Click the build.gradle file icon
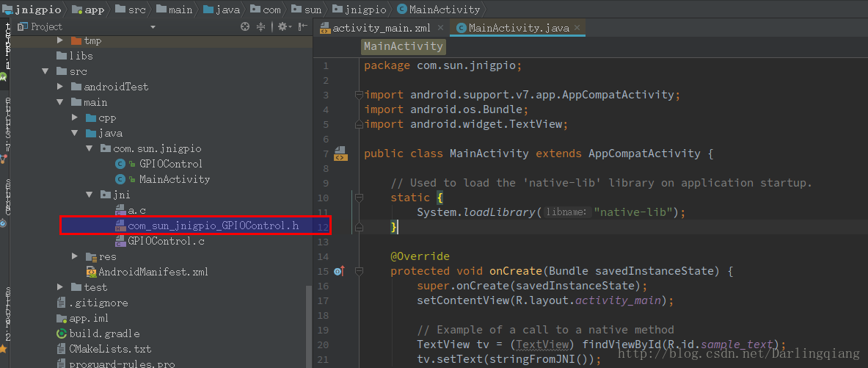Screen dimensions: 868x368 click(x=62, y=333)
